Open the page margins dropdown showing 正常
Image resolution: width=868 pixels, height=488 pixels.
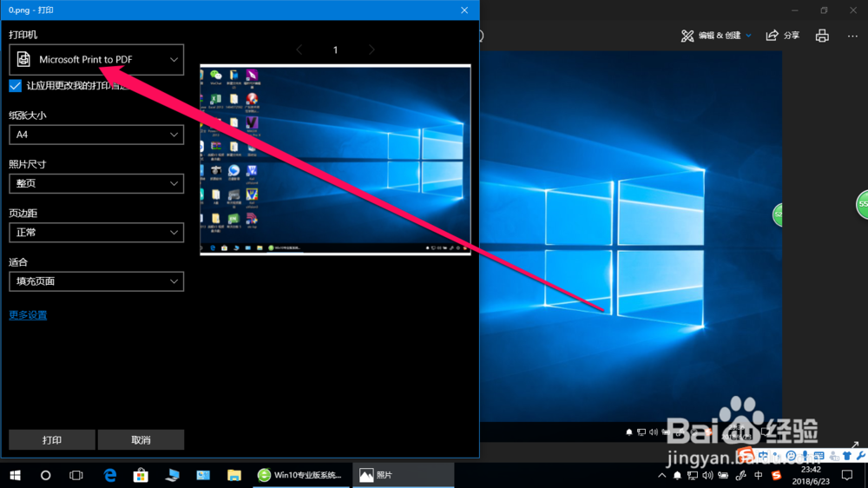(x=96, y=233)
